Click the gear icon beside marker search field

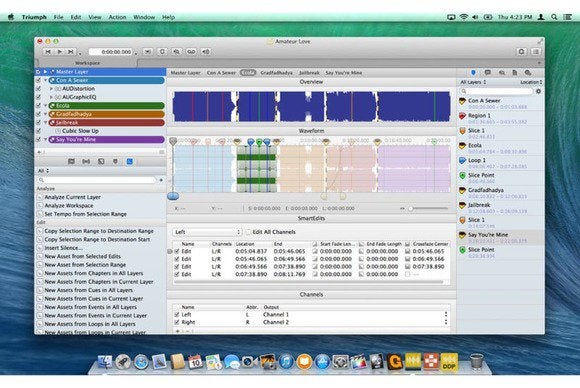538,91
